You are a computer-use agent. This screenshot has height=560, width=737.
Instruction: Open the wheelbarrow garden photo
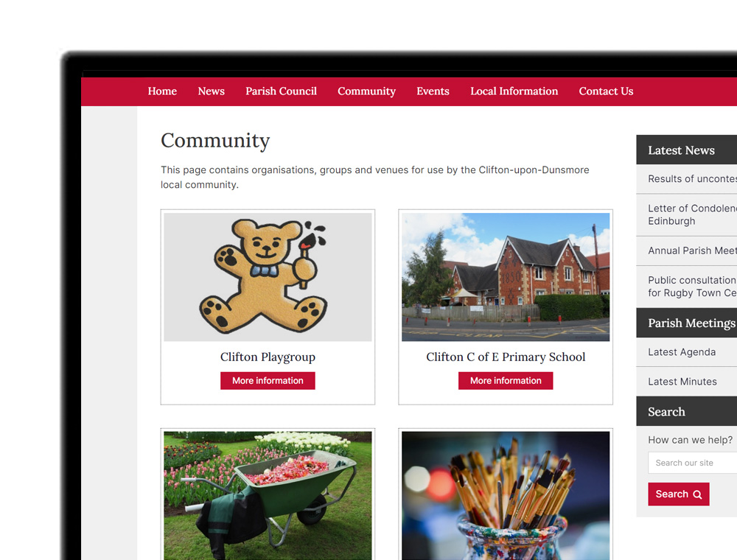click(268, 496)
